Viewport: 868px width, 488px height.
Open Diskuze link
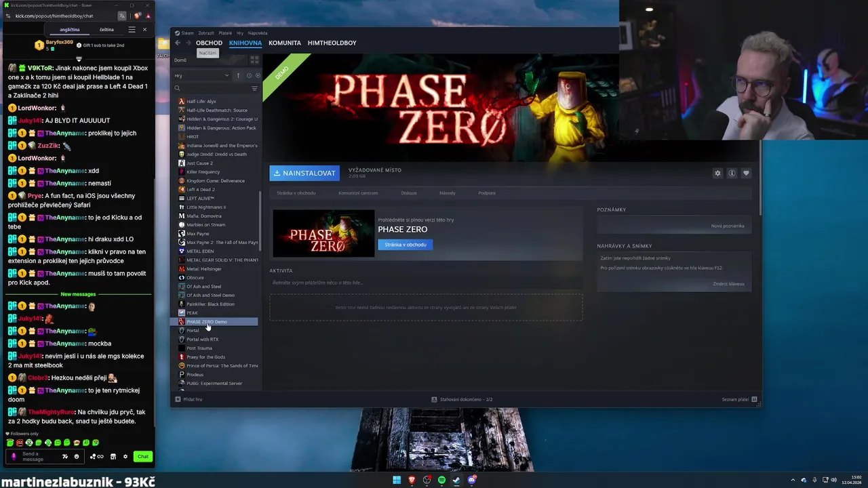(409, 193)
